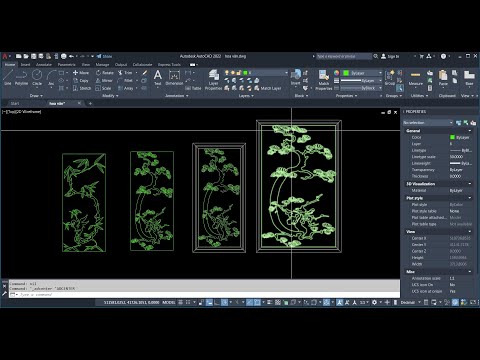
Task: Click the color wheel object color icon
Action: 336,73
